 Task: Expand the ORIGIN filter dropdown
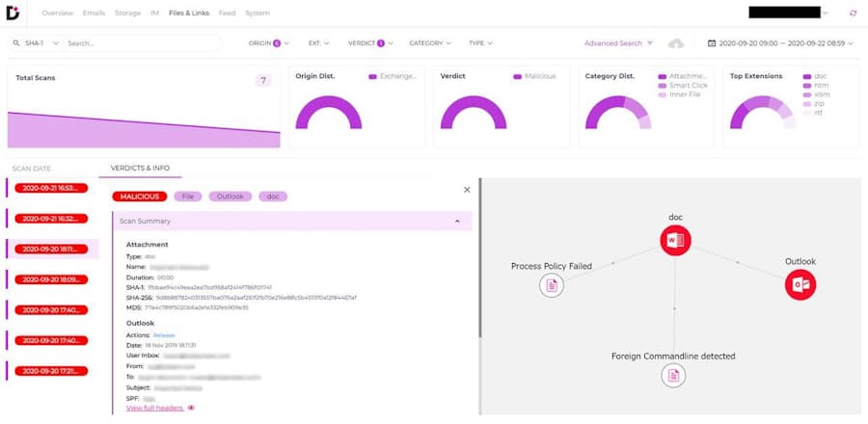[x=269, y=43]
